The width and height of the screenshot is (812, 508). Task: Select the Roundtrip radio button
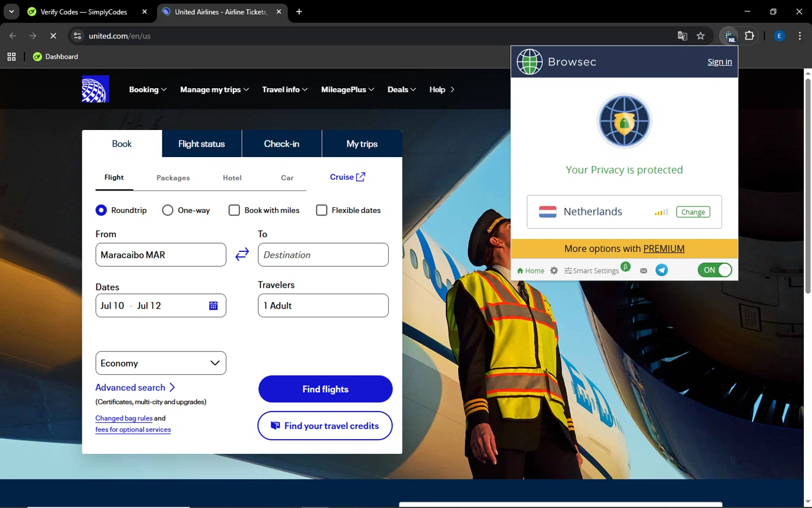[x=101, y=210]
